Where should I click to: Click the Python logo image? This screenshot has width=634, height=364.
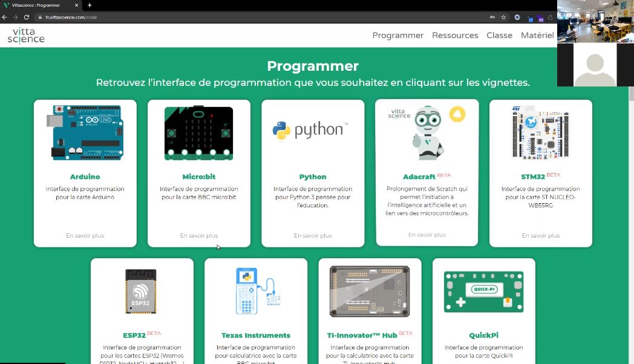pyautogui.click(x=310, y=130)
